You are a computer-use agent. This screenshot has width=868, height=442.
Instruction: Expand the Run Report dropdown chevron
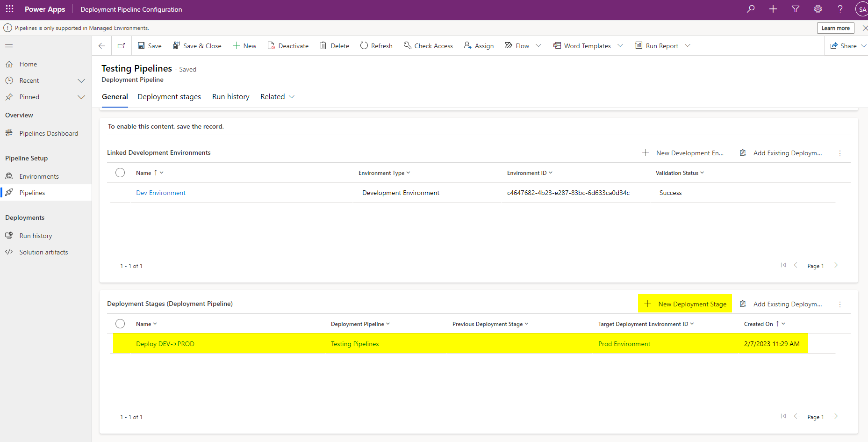point(688,46)
